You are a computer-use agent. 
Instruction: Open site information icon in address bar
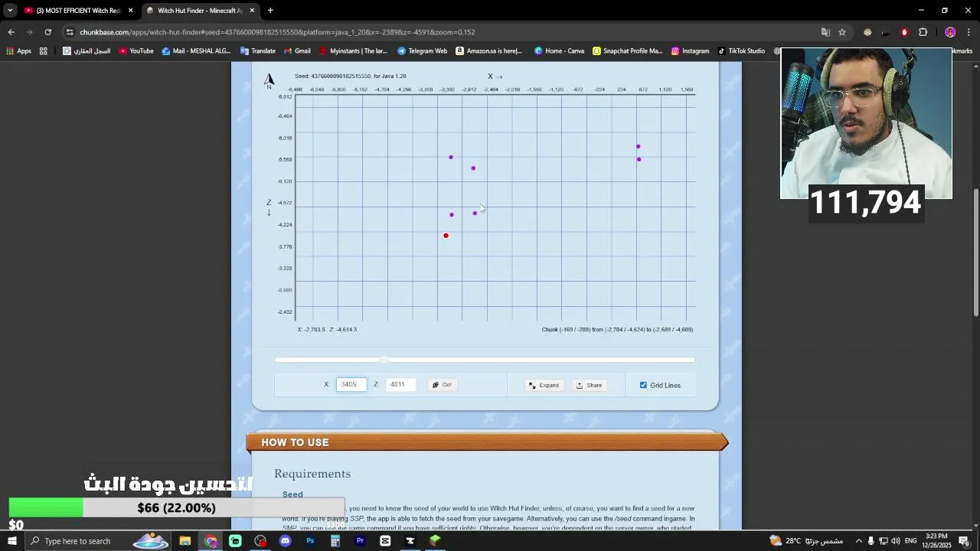(x=70, y=32)
